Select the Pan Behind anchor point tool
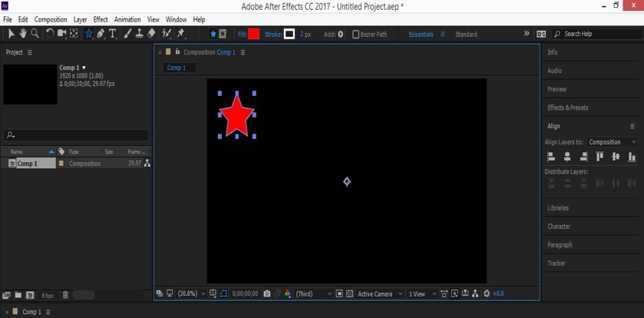 click(74, 34)
